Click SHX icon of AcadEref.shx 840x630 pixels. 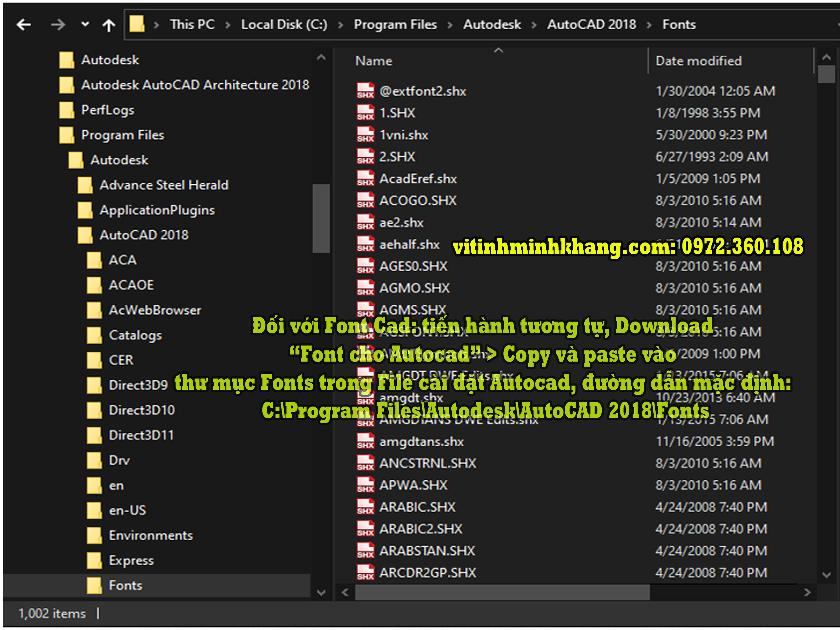coord(365,178)
